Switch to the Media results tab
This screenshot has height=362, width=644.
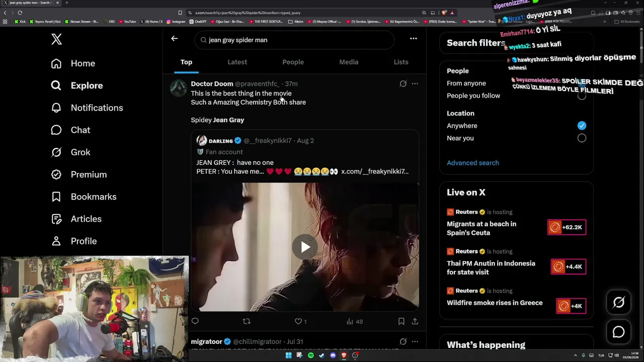click(x=349, y=62)
